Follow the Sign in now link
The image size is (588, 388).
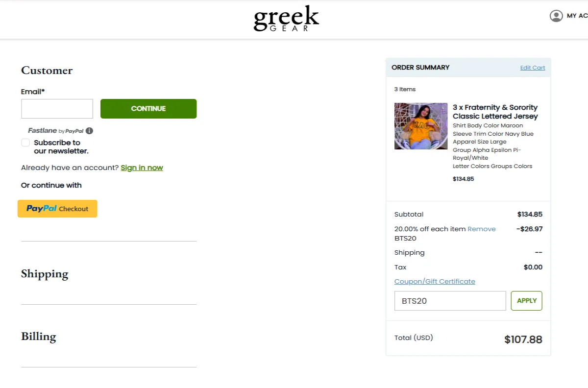coord(142,168)
